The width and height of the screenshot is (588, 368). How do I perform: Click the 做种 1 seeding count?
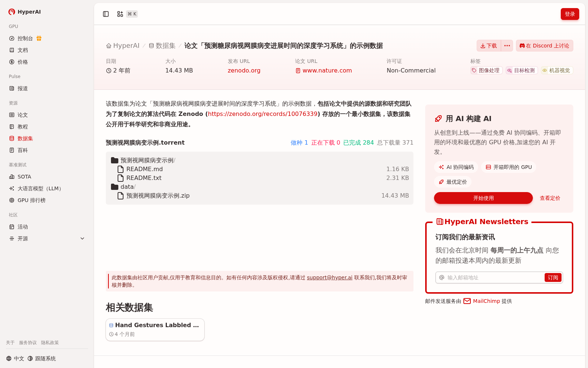point(299,143)
